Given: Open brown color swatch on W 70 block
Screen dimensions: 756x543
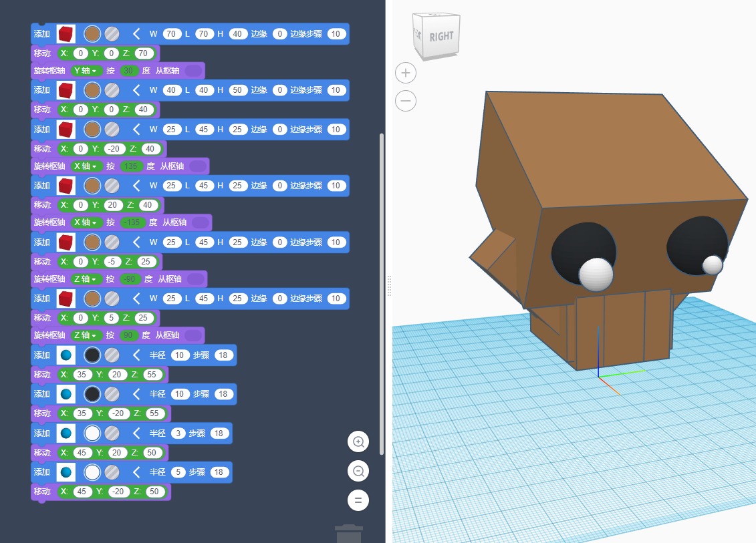Looking at the screenshot, I should 92,33.
